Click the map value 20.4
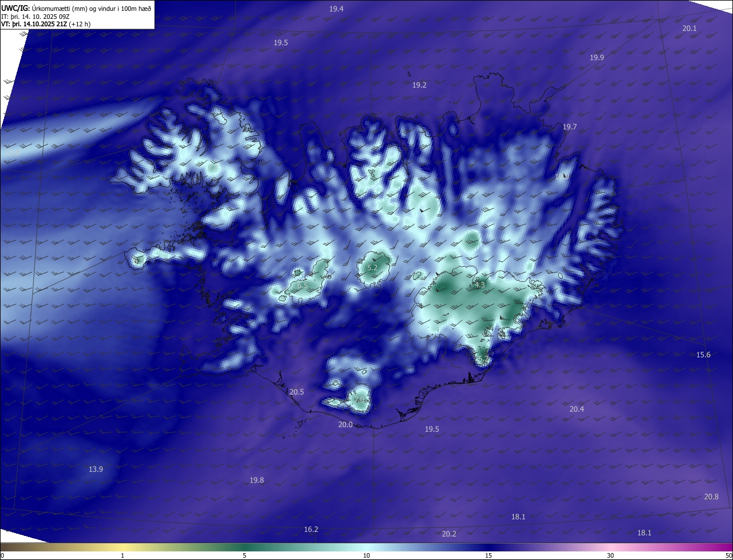 coord(577,409)
